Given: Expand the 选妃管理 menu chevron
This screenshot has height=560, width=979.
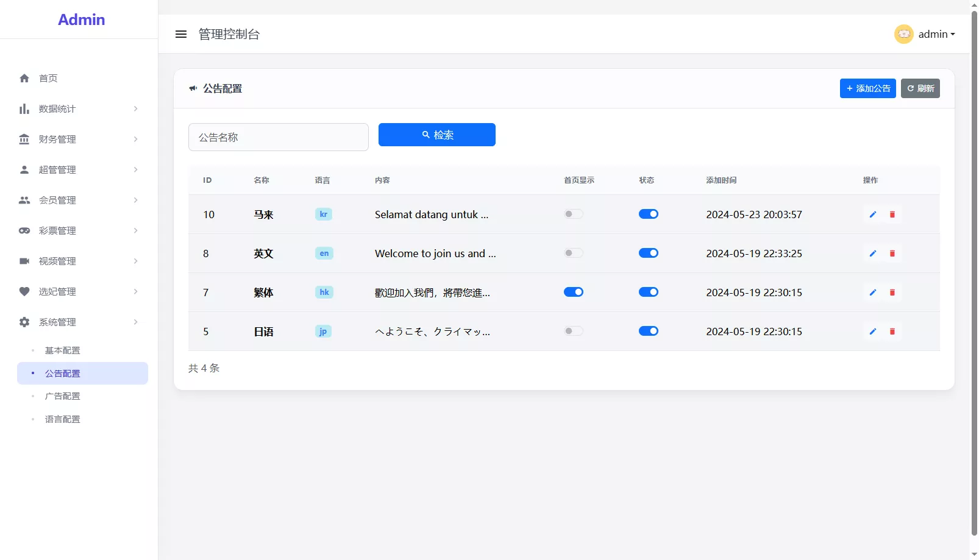Looking at the screenshot, I should click(x=135, y=291).
